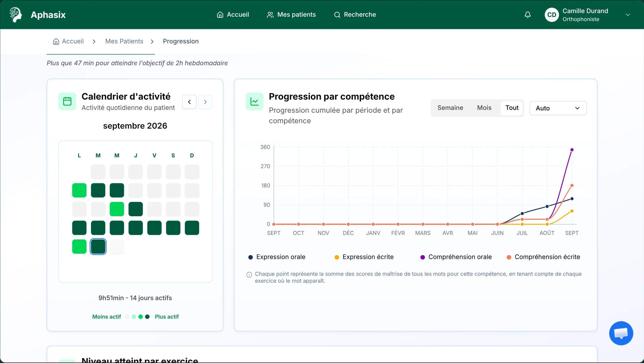Click the Aphasix brand name
Image resolution: width=644 pixels, height=363 pixels.
pos(48,15)
